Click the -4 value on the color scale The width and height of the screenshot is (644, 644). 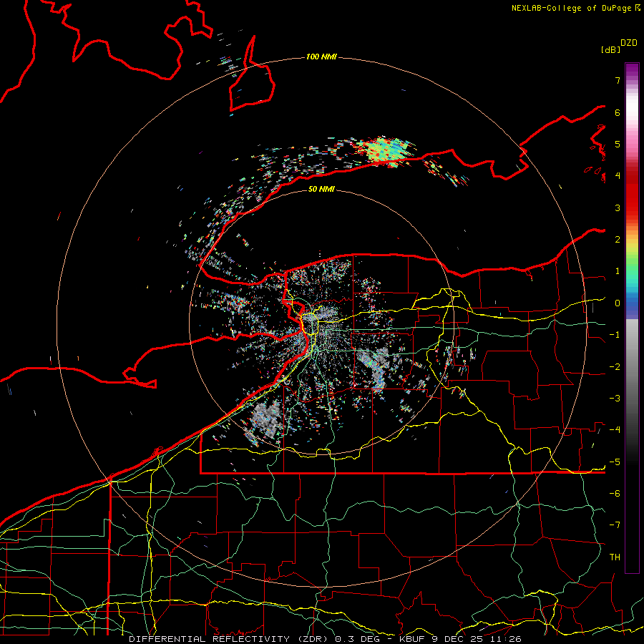click(615, 430)
